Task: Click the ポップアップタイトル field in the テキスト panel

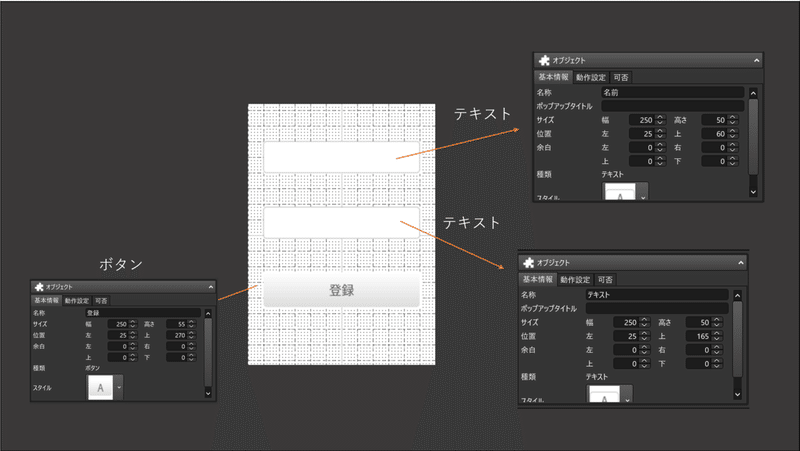Action: click(657, 309)
